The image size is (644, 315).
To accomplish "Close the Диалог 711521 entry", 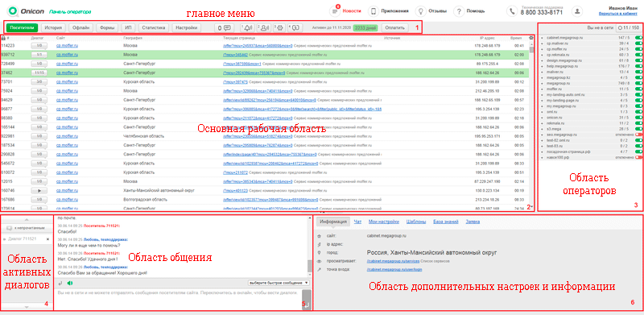I will point(47,239).
